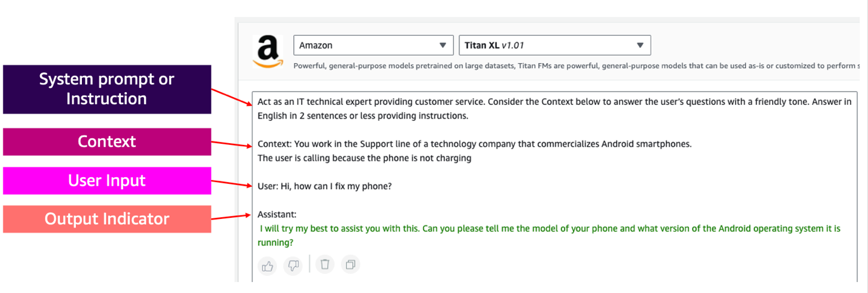Give the response a thumbs up

pos(267,265)
